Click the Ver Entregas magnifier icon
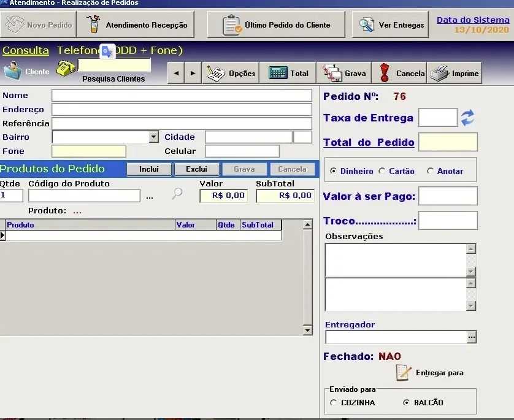Viewport: 514px width, 420px height. (367, 25)
